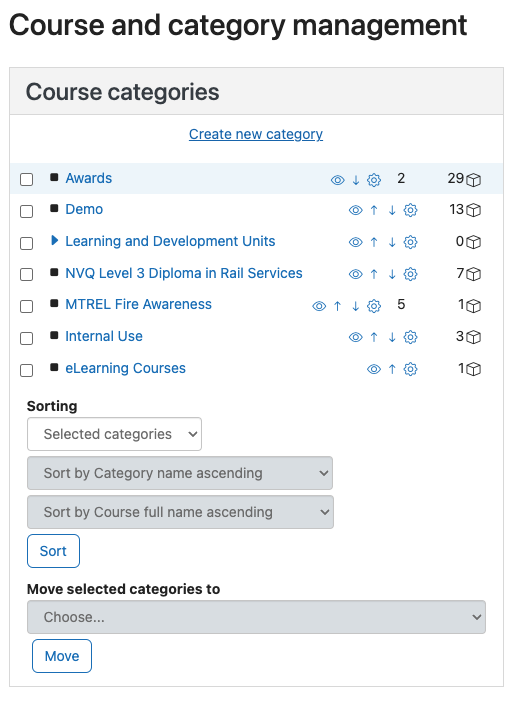
Task: Move eLearning Courses category up
Action: [x=392, y=369]
